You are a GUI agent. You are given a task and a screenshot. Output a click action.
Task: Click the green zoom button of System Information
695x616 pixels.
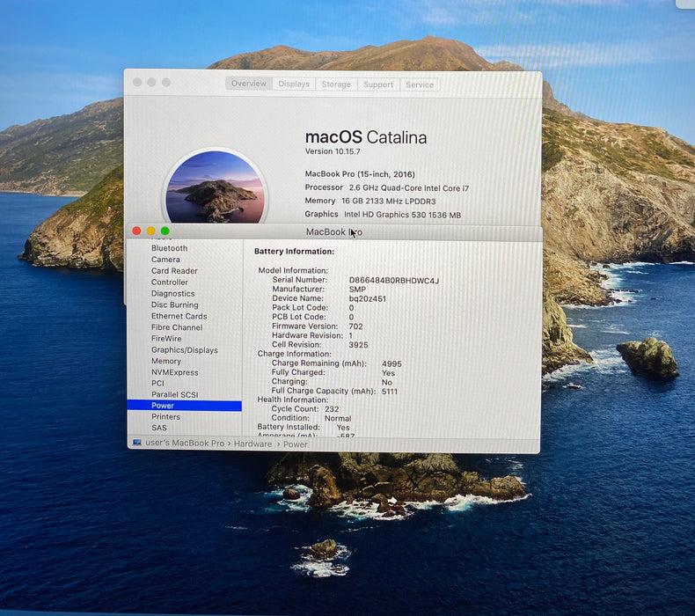(165, 231)
